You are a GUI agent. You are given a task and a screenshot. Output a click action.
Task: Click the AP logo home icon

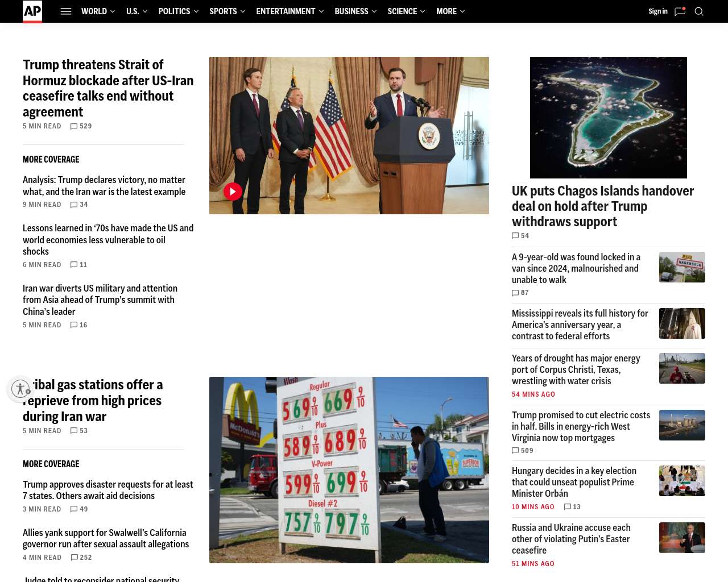tap(32, 11)
